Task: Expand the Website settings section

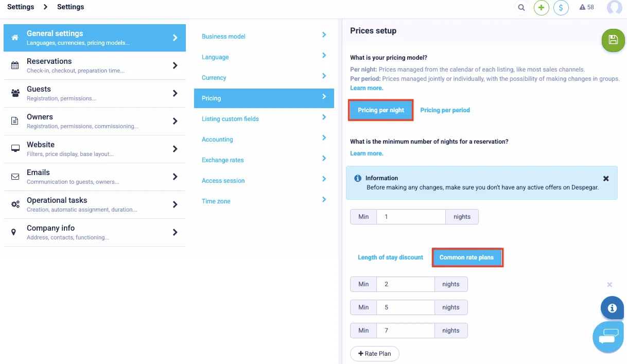Action: click(x=95, y=149)
